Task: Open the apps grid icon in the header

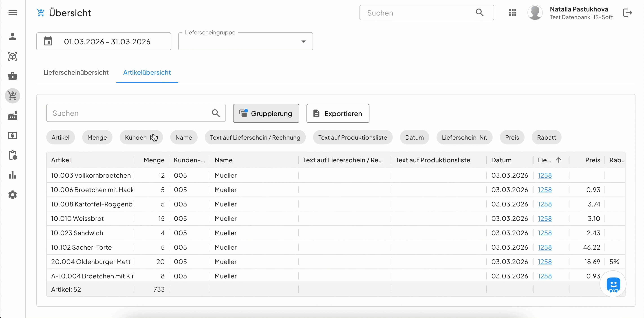Action: pyautogui.click(x=512, y=13)
